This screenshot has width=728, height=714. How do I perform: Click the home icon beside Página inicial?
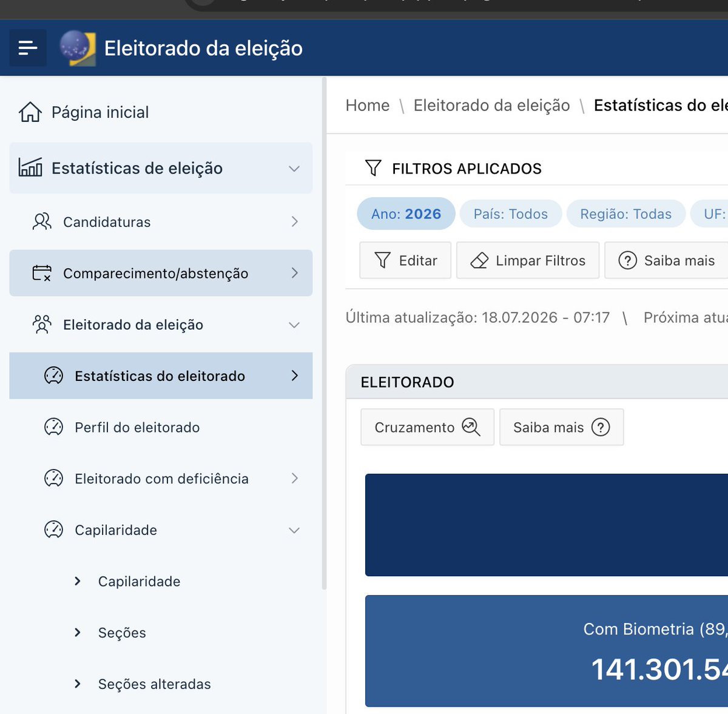coord(30,112)
